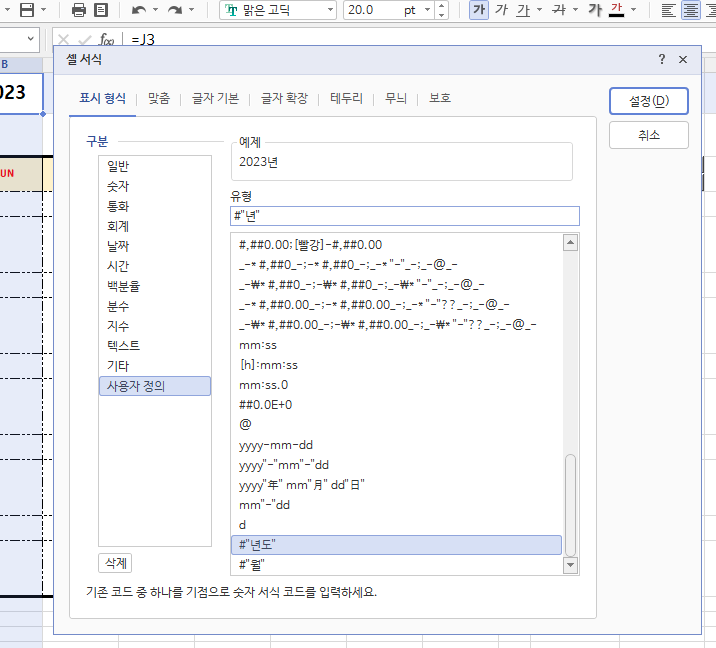Screen dimensions: 716x648
Task: Select 사용자 정의 category
Action: 155,386
